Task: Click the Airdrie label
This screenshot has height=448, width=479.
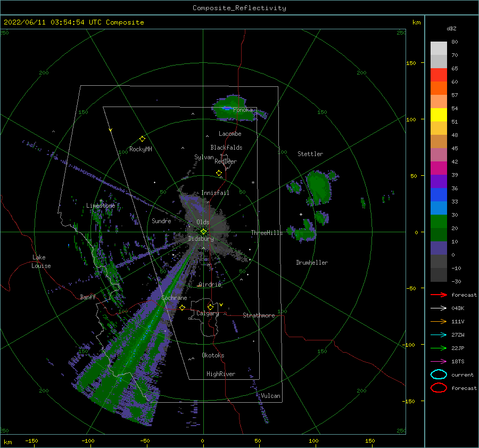Action: [210, 284]
